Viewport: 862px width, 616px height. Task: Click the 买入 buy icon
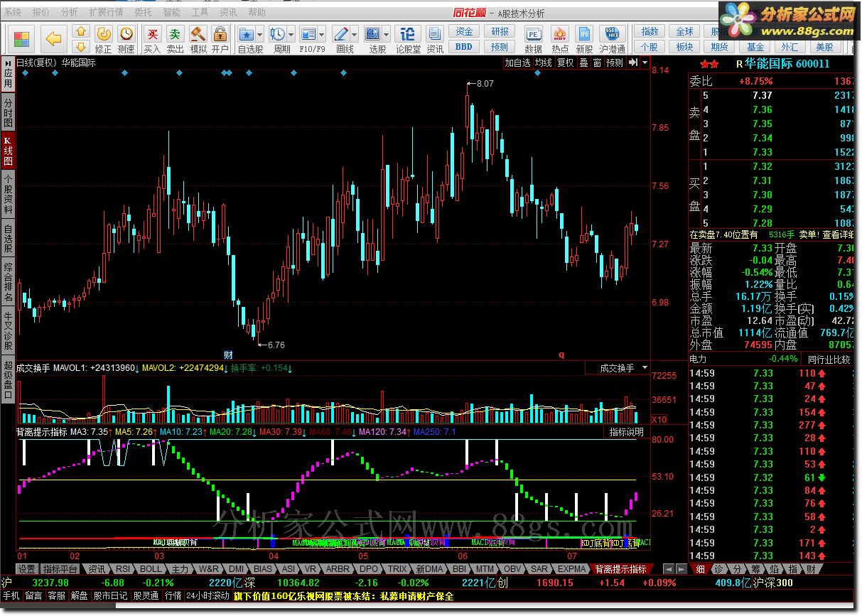tap(152, 39)
